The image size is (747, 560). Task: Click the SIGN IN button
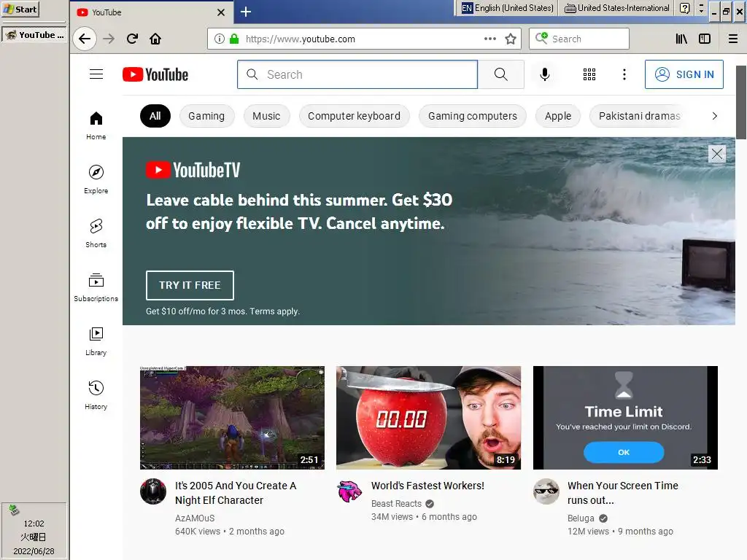pos(684,74)
